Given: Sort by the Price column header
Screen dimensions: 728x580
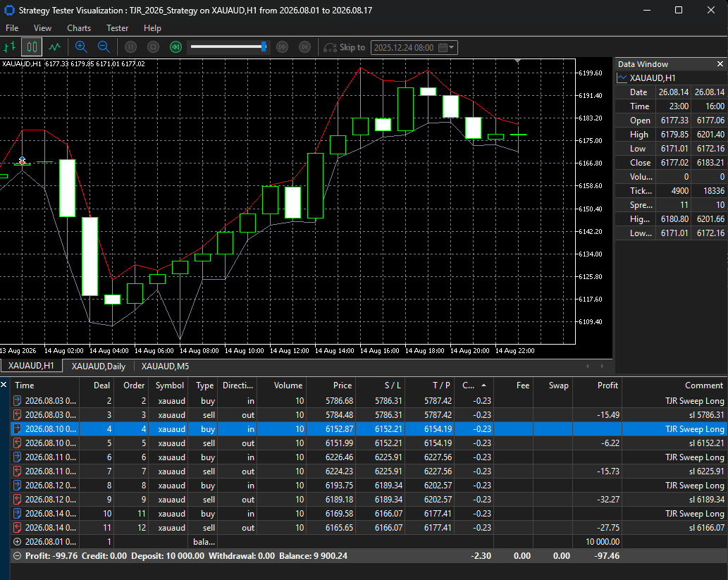Looking at the screenshot, I should pyautogui.click(x=331, y=385).
